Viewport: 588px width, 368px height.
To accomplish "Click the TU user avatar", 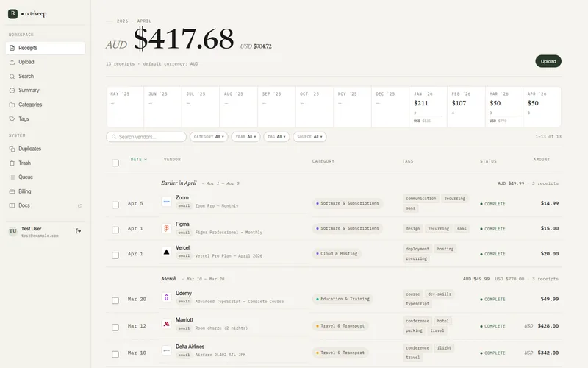I will point(12,231).
